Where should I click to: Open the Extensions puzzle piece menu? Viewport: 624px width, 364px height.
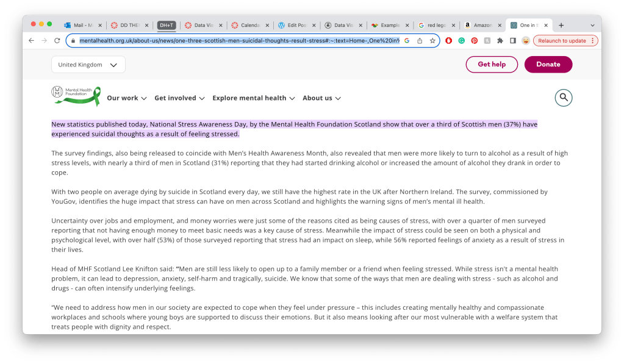click(x=500, y=41)
